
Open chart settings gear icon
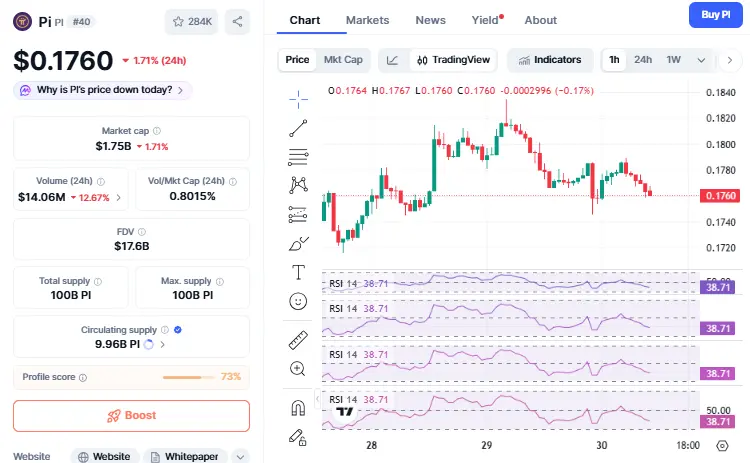[x=722, y=446]
